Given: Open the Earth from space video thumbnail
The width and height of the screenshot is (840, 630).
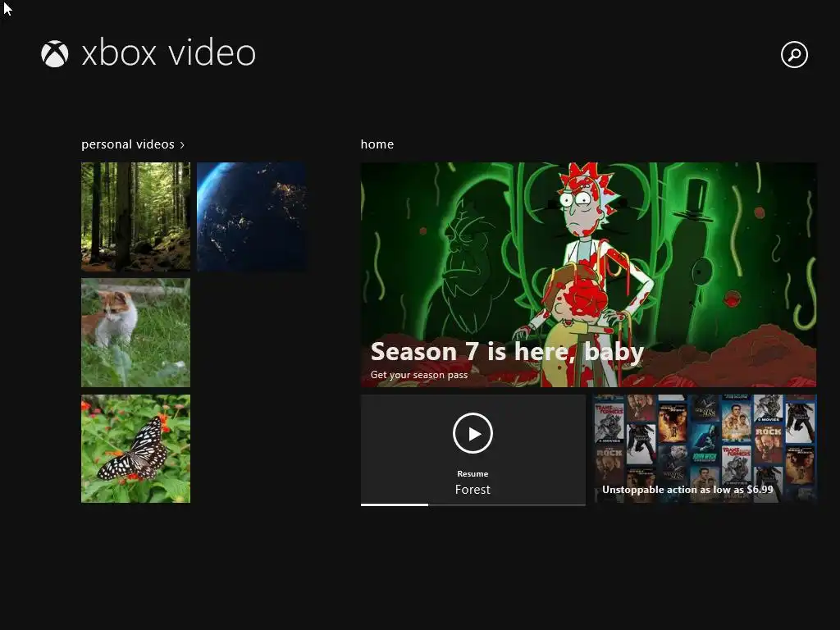Looking at the screenshot, I should [252, 217].
